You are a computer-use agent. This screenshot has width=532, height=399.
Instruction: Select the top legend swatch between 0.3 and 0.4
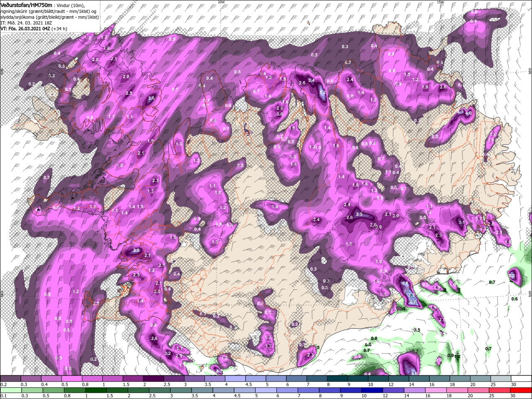click(31, 379)
